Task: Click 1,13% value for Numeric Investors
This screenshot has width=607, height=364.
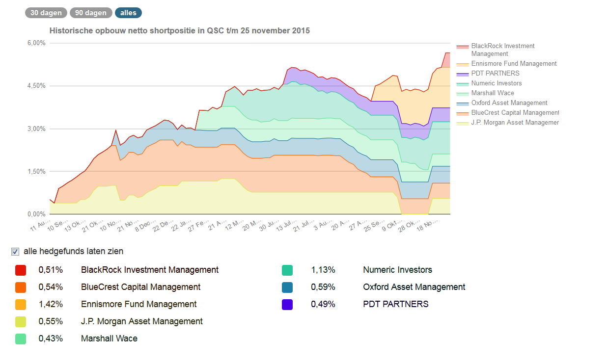Action: (x=323, y=270)
